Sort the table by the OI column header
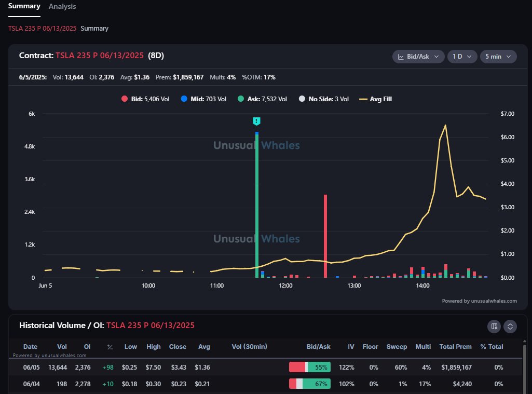 pos(87,346)
